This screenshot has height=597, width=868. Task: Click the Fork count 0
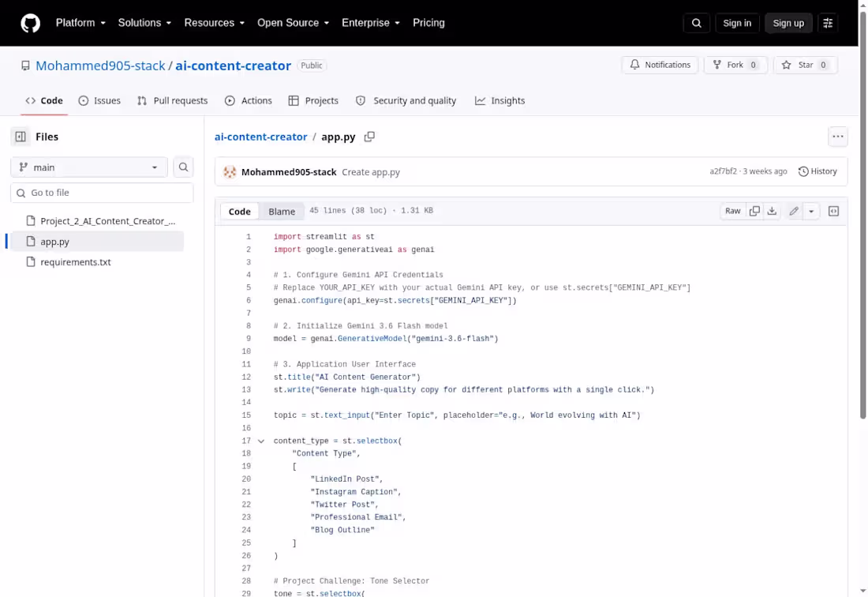click(x=753, y=65)
